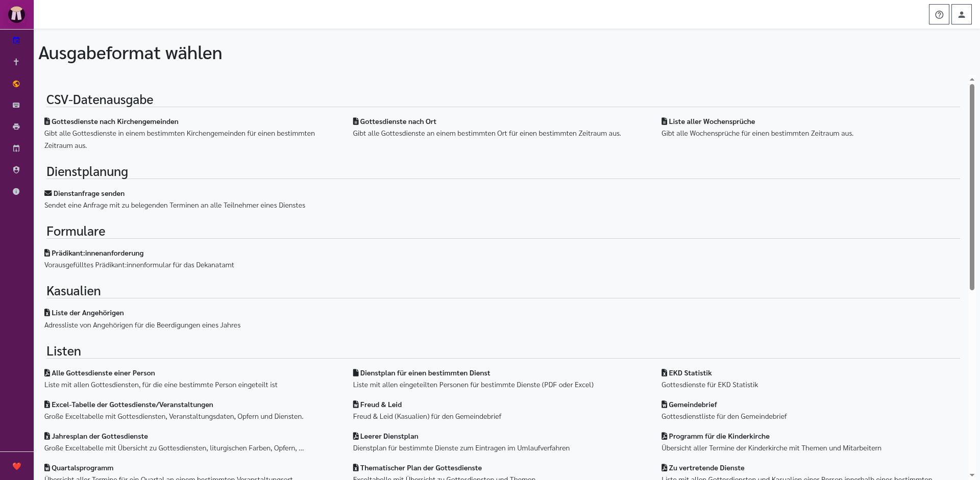Image resolution: width=980 pixels, height=480 pixels.
Task: Select Dienstanfrage senden
Action: [x=89, y=193]
